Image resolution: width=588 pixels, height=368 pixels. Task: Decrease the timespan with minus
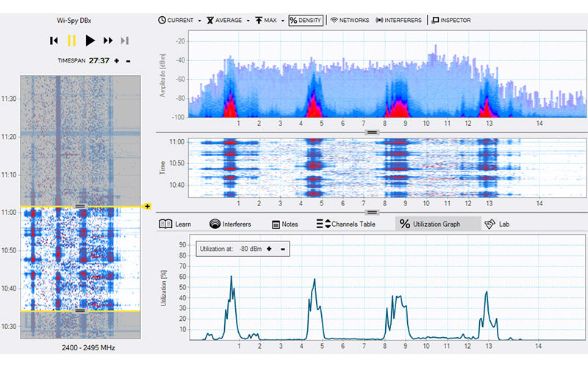[x=128, y=60]
